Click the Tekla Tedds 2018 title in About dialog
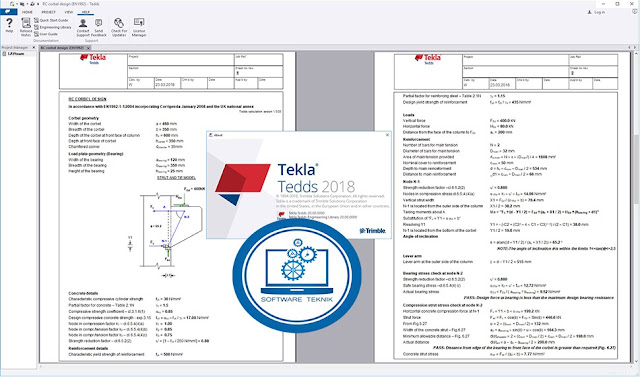This screenshot has width=640, height=377. [x=316, y=178]
